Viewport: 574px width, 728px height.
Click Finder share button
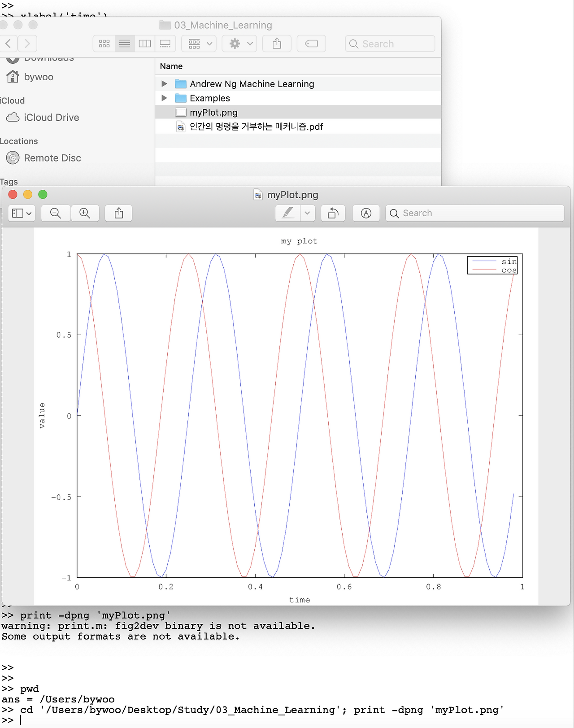pyautogui.click(x=277, y=44)
